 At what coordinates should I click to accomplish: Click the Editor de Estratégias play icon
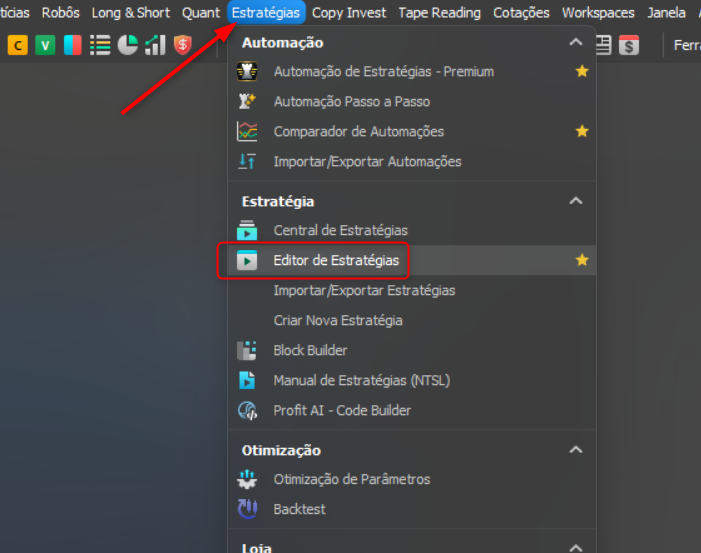pos(247,260)
